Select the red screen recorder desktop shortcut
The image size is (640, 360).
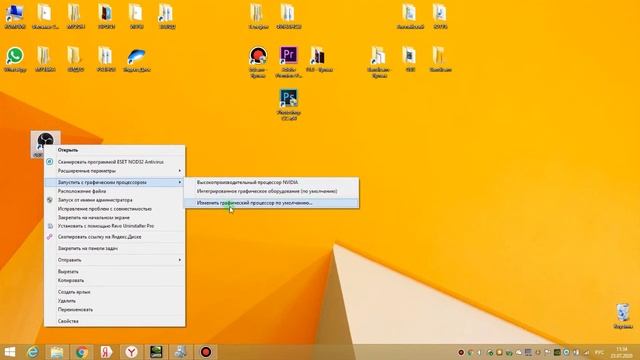tap(258, 62)
